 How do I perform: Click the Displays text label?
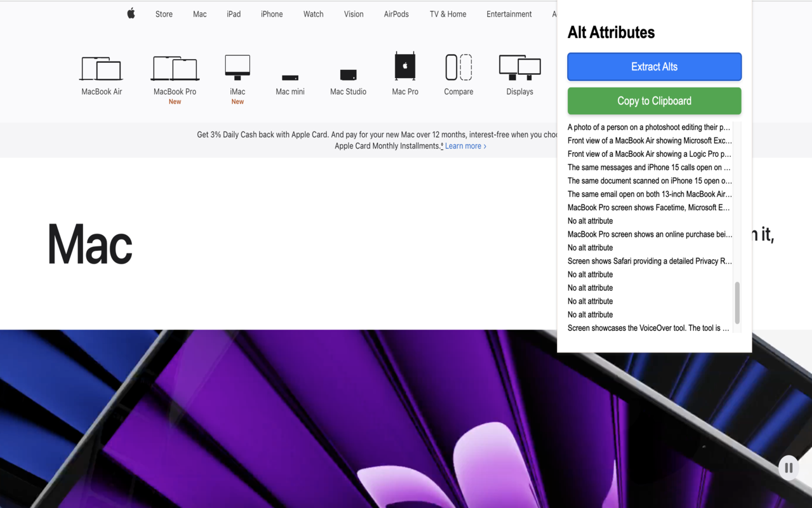520,91
